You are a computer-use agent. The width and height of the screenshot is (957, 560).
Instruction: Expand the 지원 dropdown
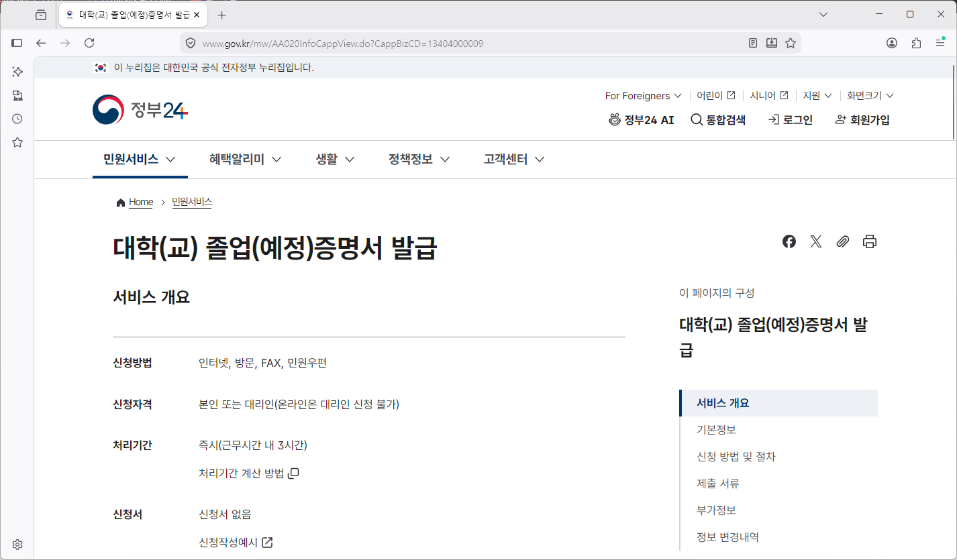[x=817, y=96]
